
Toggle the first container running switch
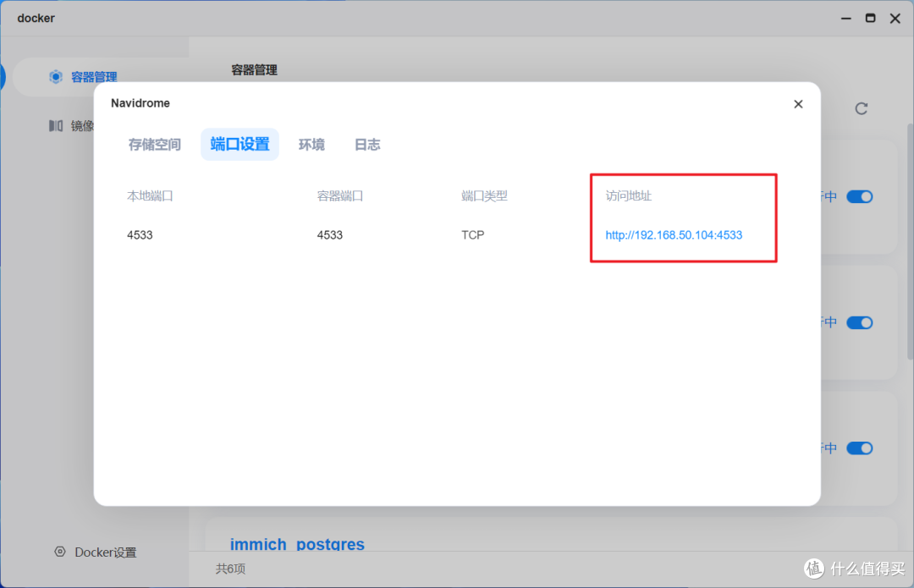coord(859,196)
